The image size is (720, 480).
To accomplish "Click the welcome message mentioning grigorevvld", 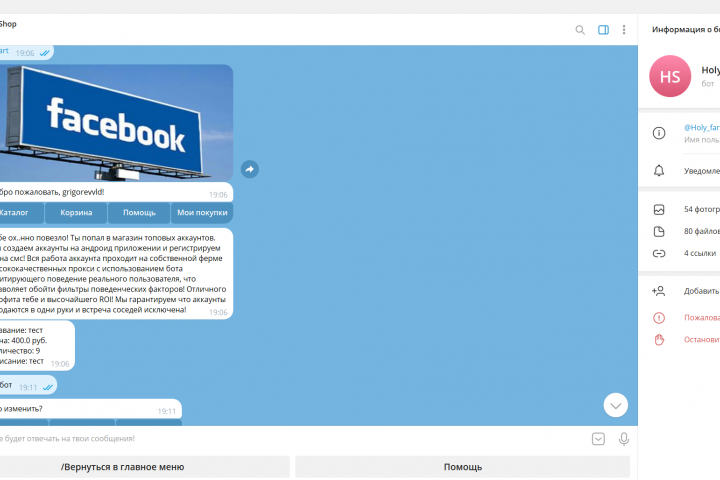I will [116, 192].
